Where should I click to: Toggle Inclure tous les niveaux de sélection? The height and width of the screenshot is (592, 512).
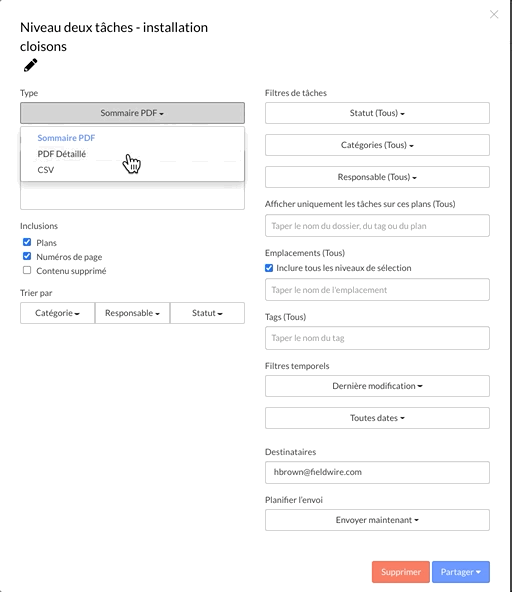pos(269,268)
